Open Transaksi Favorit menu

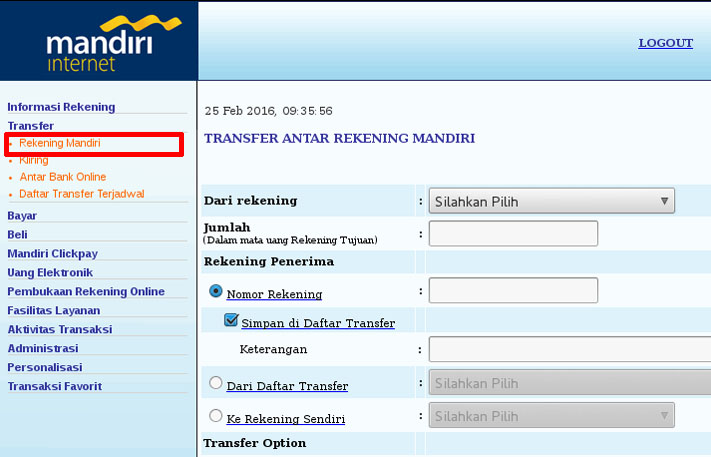pos(54,386)
